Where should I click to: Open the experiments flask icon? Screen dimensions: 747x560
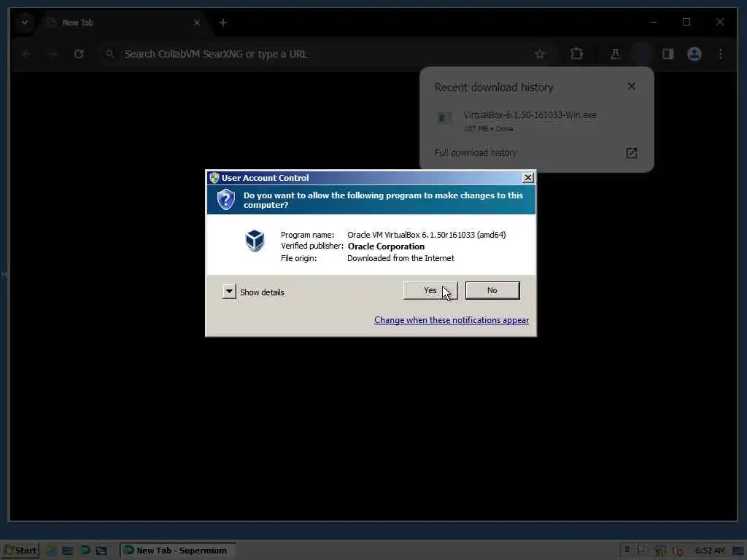pos(614,54)
